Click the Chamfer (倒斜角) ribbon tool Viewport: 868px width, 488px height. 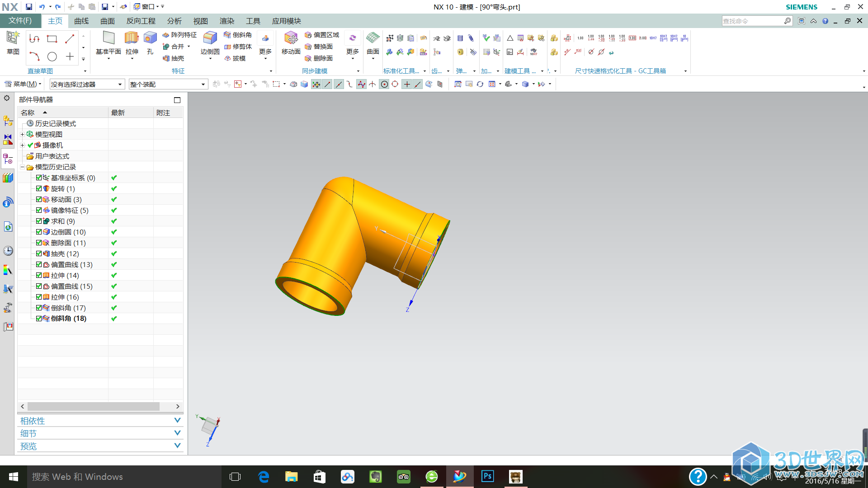[238, 35]
